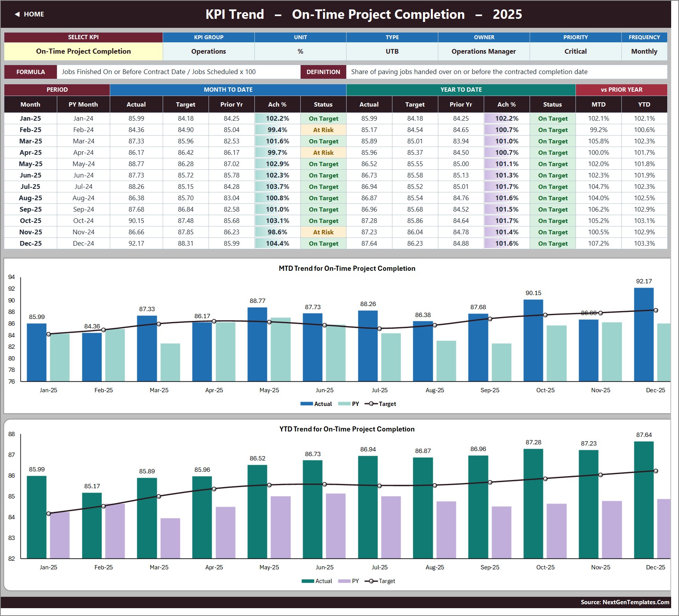Viewport: 679px width, 616px height.
Task: Click the Operations Manager owner cell
Action: (484, 51)
